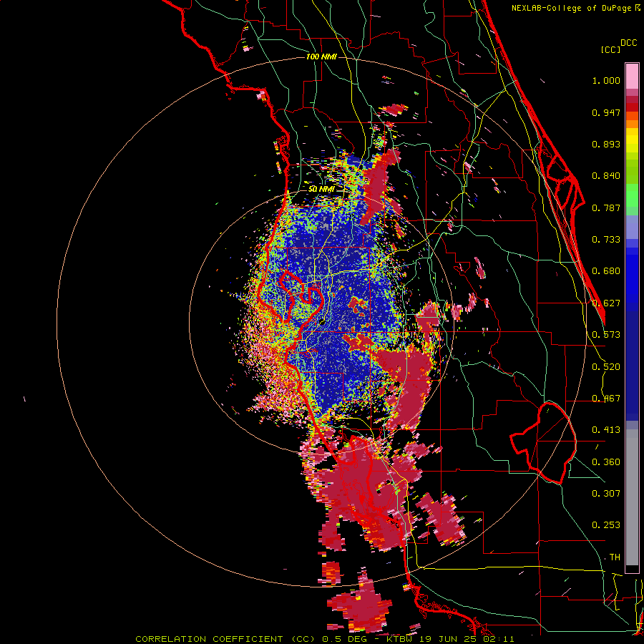Click the gray bottom segment of color scale

[x=632, y=497]
